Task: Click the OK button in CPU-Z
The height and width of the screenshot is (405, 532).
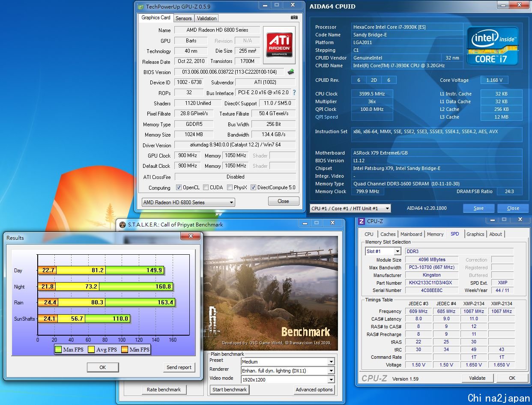Action: (x=512, y=378)
